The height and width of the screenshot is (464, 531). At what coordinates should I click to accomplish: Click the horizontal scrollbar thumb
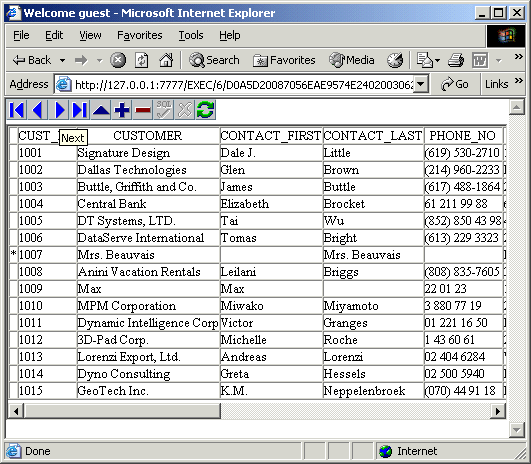click(x=122, y=411)
